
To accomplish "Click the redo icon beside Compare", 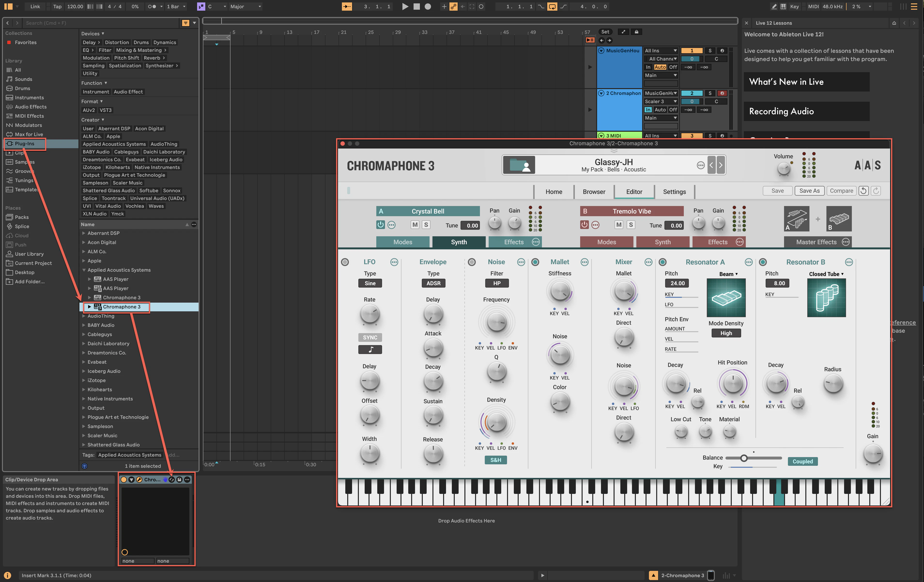I will (x=876, y=191).
